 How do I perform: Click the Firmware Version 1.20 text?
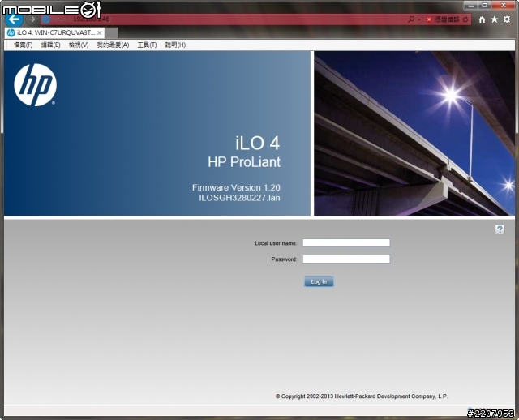(236, 187)
